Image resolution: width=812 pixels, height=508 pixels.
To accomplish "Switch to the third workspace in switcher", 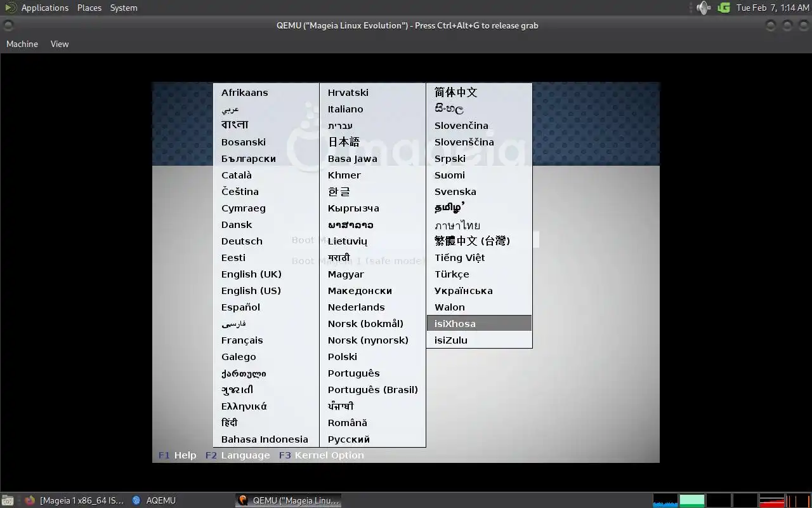I will 745,500.
